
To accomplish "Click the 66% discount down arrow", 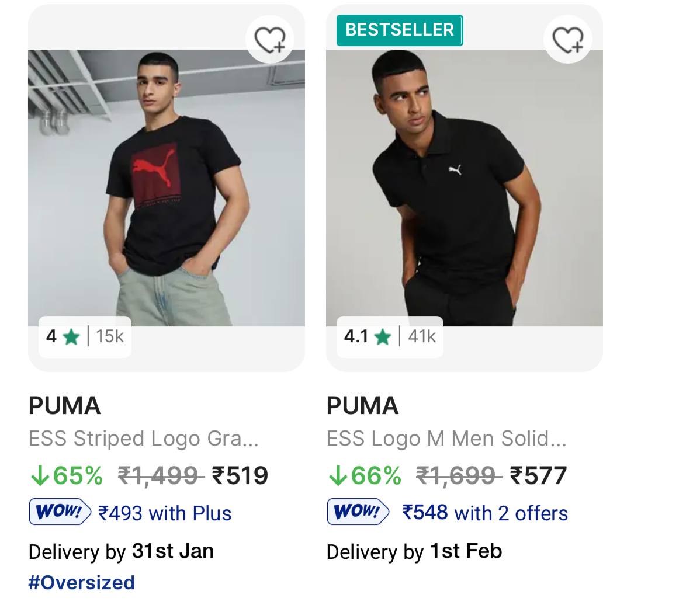I will click(x=338, y=476).
